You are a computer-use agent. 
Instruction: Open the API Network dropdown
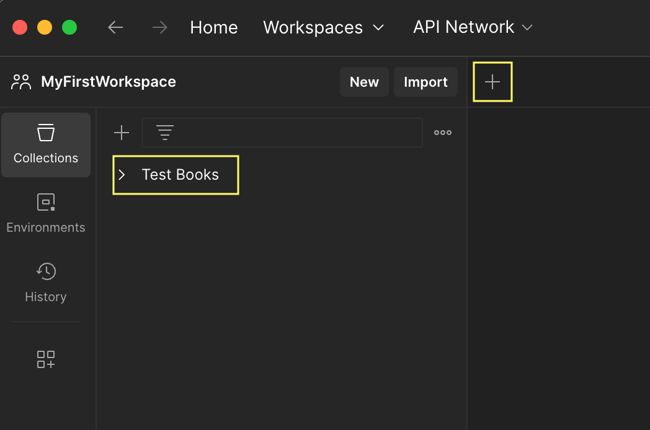point(473,27)
